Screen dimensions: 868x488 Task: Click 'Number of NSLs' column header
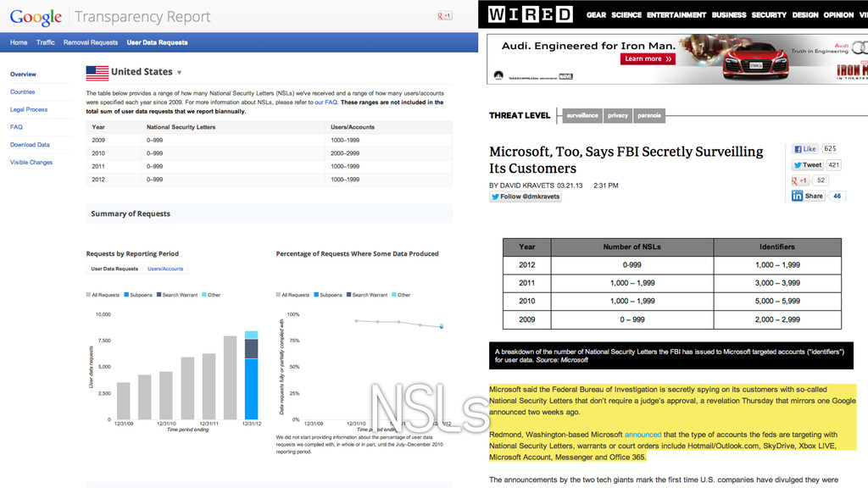(632, 247)
